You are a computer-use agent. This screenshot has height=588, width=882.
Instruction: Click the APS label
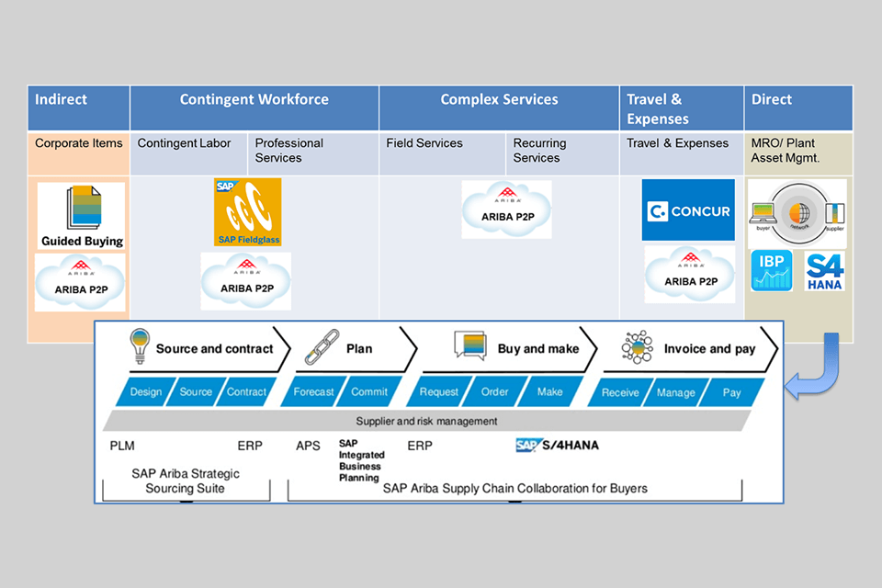tap(308, 446)
